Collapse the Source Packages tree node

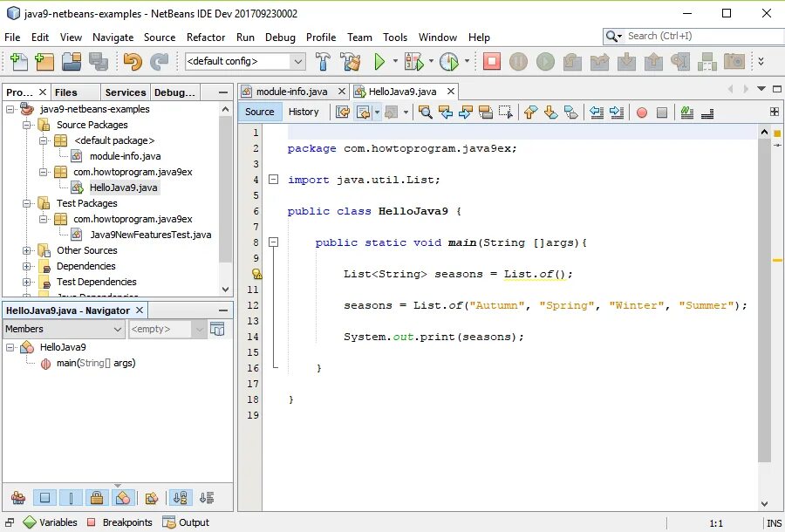coord(26,125)
